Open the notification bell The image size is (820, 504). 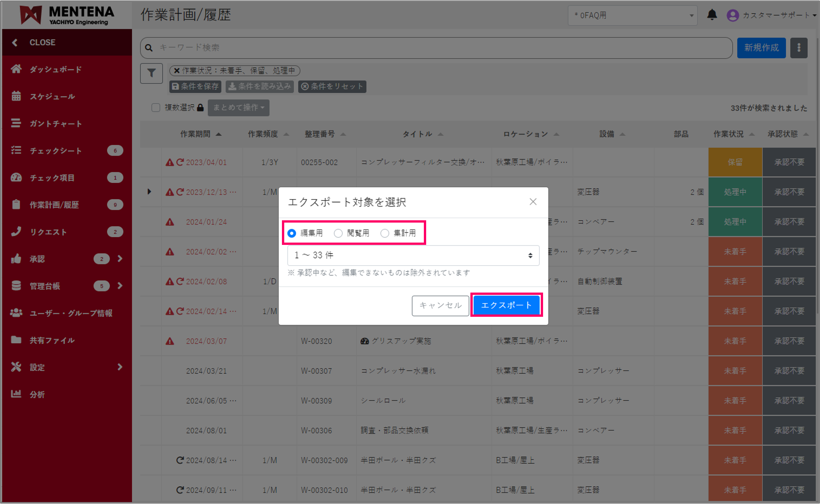[x=712, y=15]
